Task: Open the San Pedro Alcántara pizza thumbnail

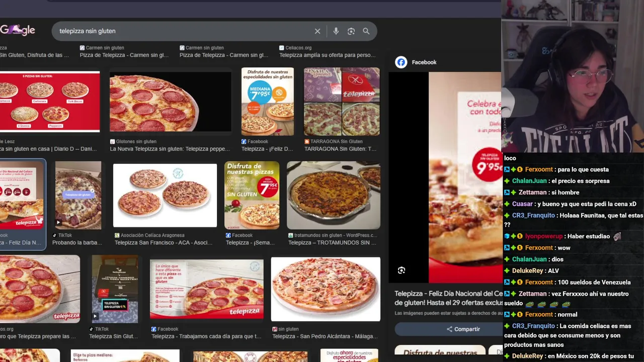Action: click(326, 289)
